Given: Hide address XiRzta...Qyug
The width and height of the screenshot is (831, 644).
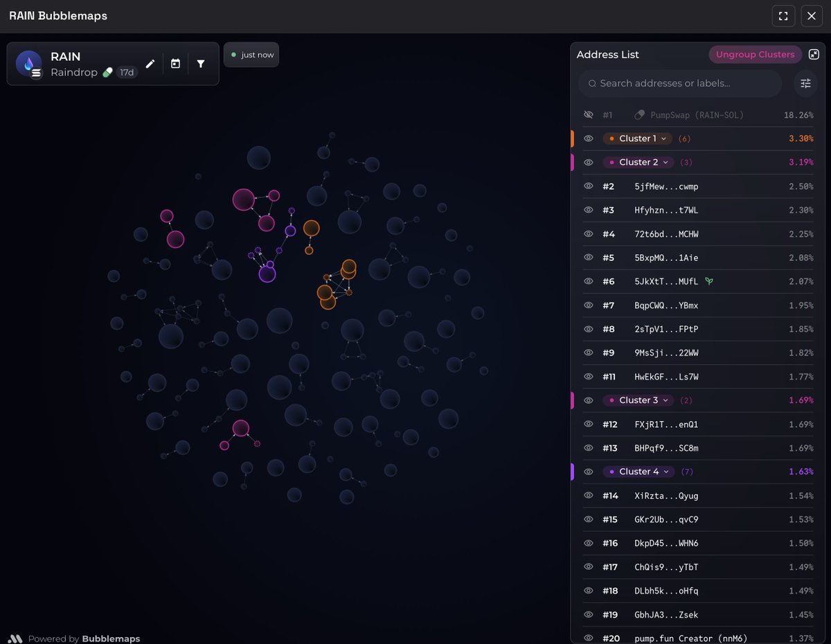Looking at the screenshot, I should (589, 496).
